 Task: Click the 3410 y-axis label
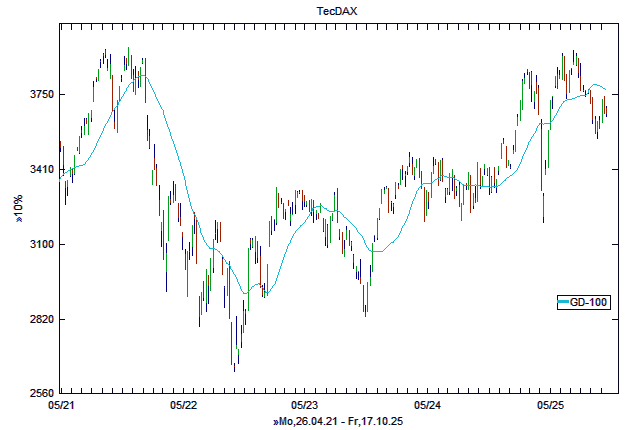pyautogui.click(x=39, y=170)
